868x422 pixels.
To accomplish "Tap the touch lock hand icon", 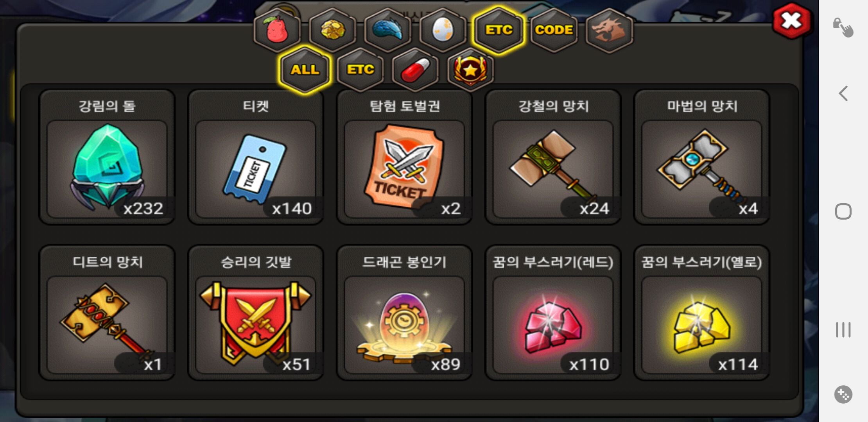I will (843, 27).
